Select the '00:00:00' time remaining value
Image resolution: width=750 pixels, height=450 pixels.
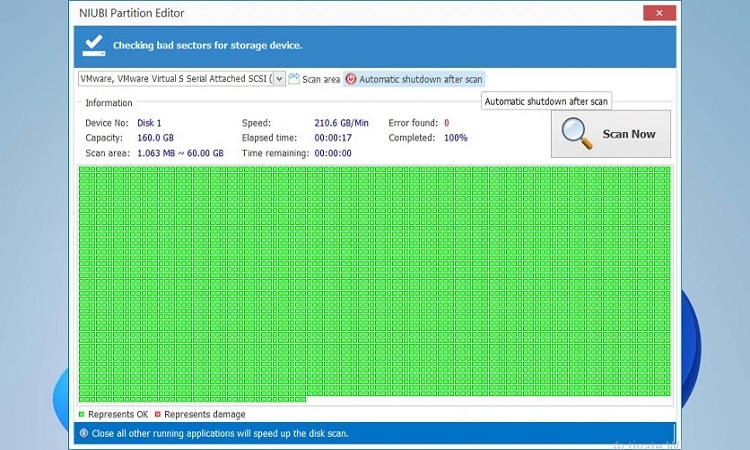(x=333, y=153)
